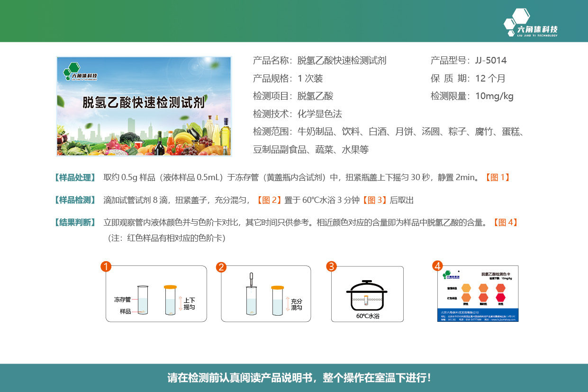Viewport: 588px width, 392px height.
Task: Click the 上下摇匀 caption
Action: [x=190, y=304]
